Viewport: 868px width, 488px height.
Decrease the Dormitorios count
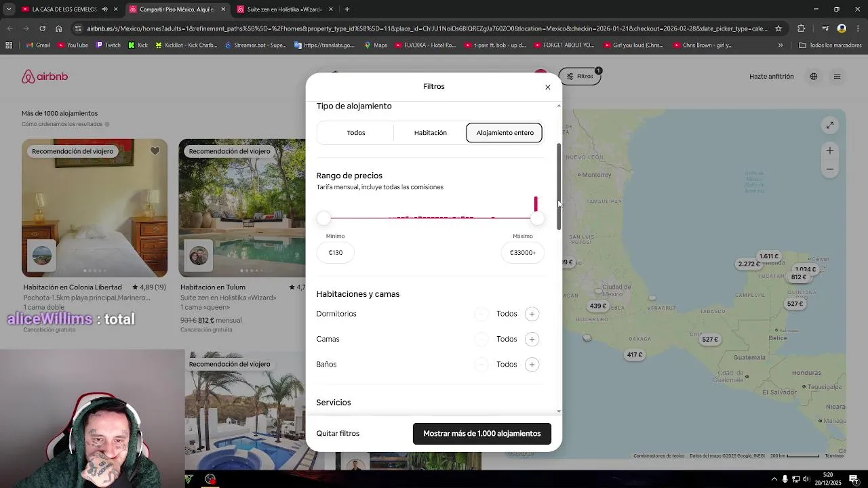coord(481,314)
